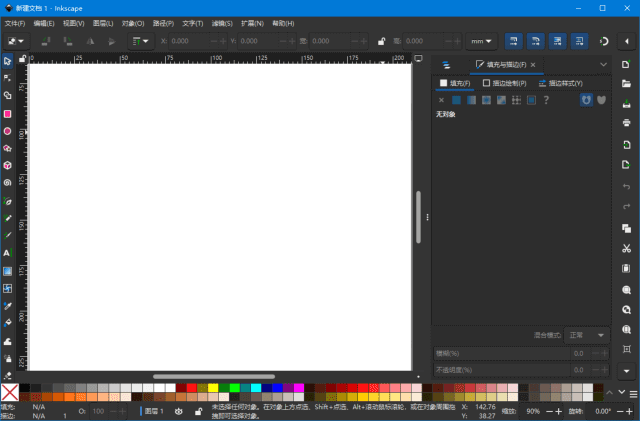The image size is (640, 421).
Task: Toggle layer visibility eye in status bar
Action: click(178, 411)
